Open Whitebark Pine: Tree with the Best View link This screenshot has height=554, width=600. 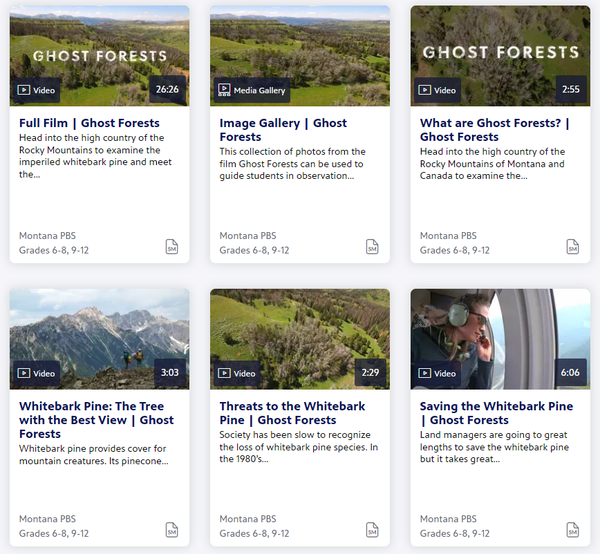[x=96, y=420]
